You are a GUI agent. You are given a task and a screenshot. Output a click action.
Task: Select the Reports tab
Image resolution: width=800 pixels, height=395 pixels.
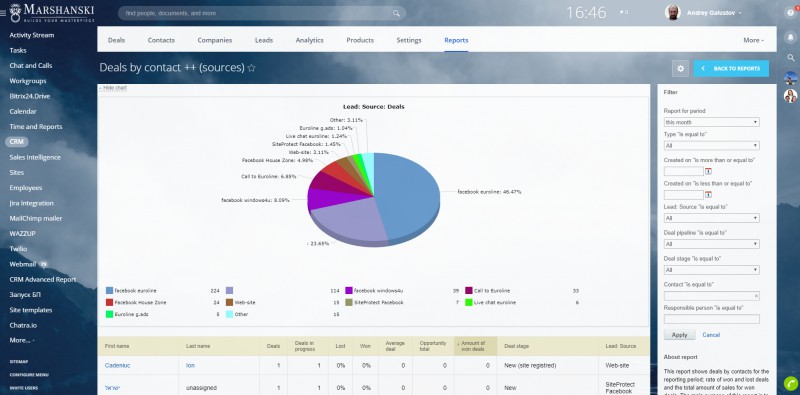(456, 40)
